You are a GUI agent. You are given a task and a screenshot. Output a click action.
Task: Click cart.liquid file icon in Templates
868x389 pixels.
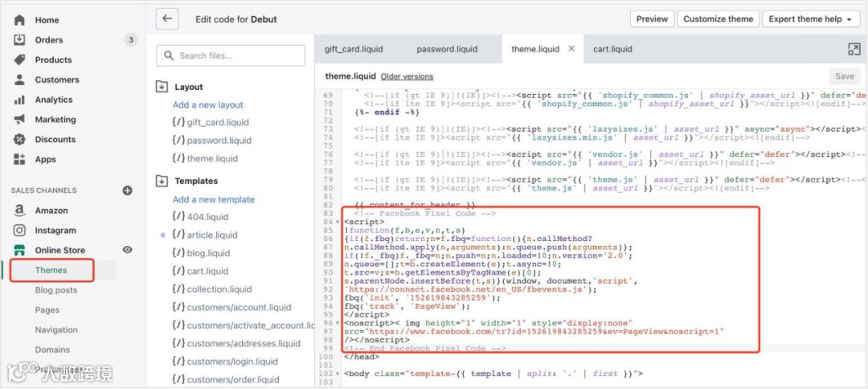pos(178,271)
